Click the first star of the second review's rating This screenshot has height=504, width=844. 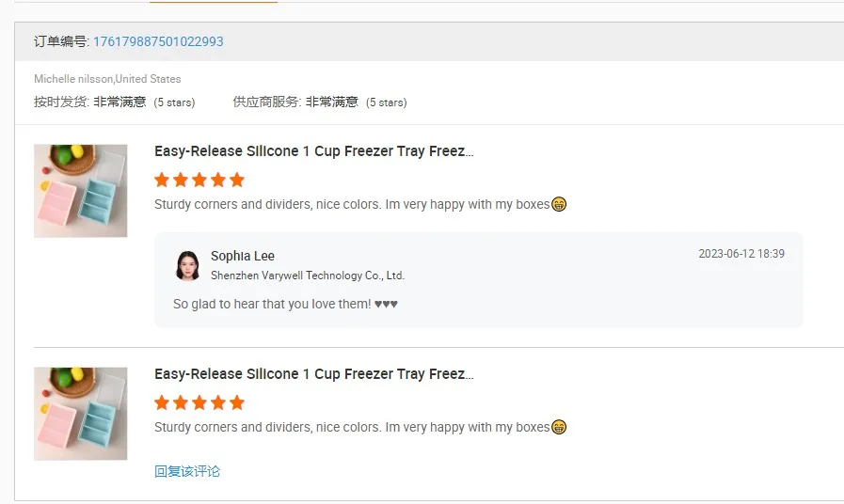162,402
